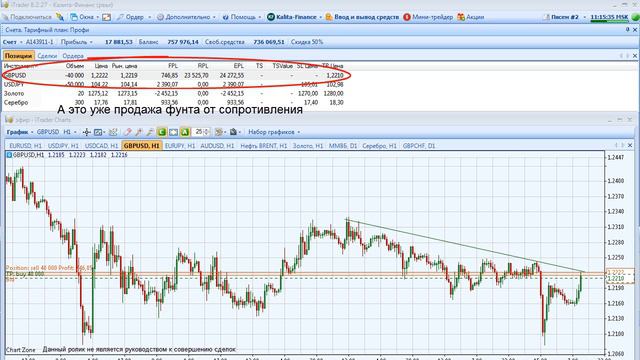This screenshot has width=640, height=360.
Task: Click the chart type icon
Action: [99, 132]
